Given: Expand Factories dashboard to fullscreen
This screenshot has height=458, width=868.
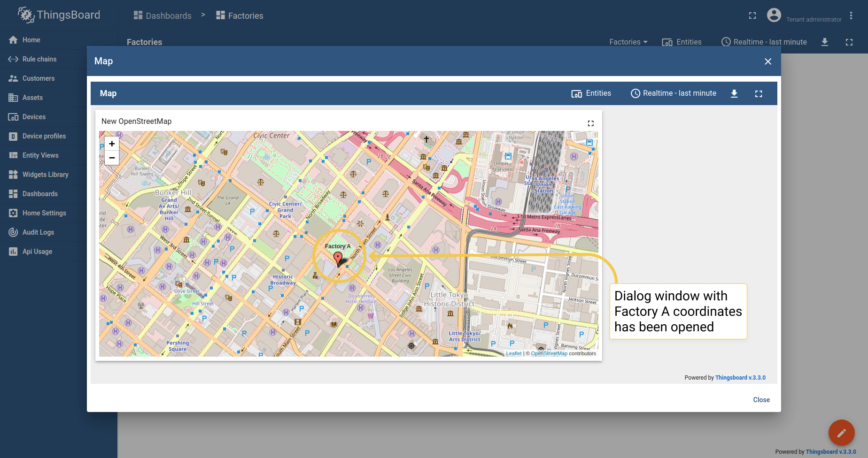Looking at the screenshot, I should 849,42.
